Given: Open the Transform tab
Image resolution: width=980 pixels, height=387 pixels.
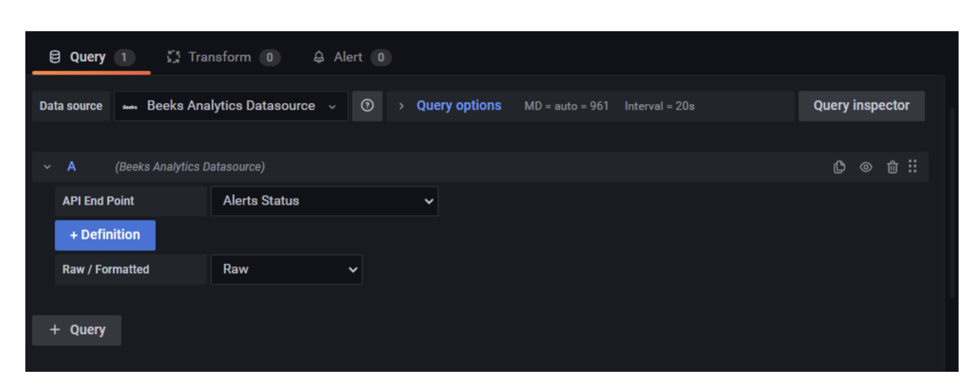Looking at the screenshot, I should (223, 57).
